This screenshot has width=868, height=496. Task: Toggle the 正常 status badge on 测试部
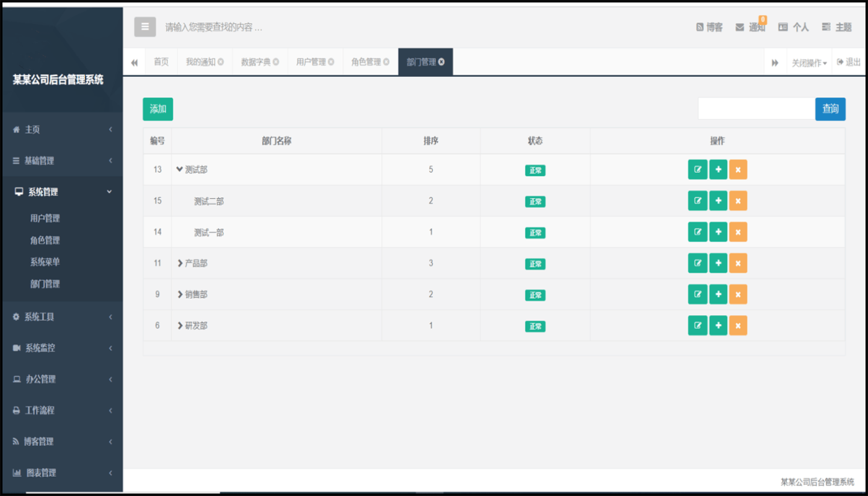pos(534,170)
